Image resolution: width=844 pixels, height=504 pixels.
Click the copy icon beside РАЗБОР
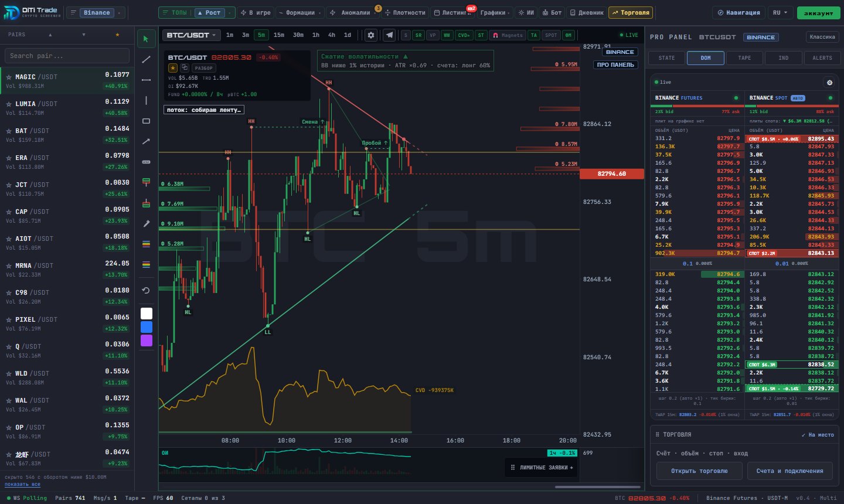(x=185, y=68)
